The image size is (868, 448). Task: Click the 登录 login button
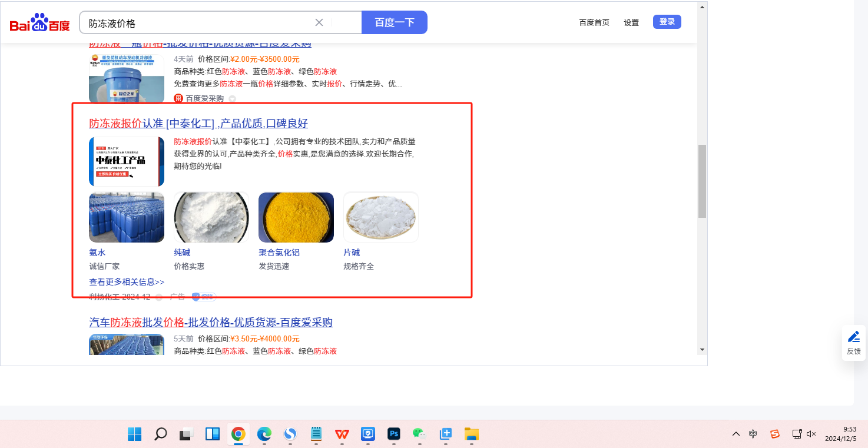pos(667,22)
